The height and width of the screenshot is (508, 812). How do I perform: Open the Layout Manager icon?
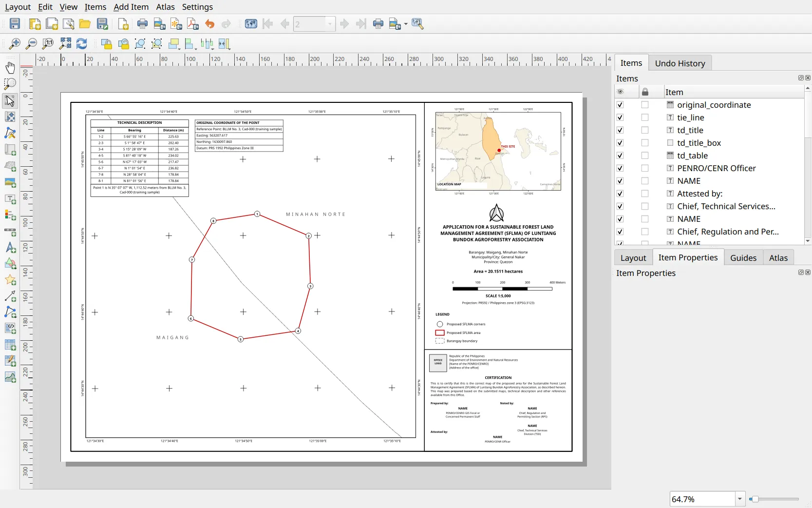(x=69, y=24)
